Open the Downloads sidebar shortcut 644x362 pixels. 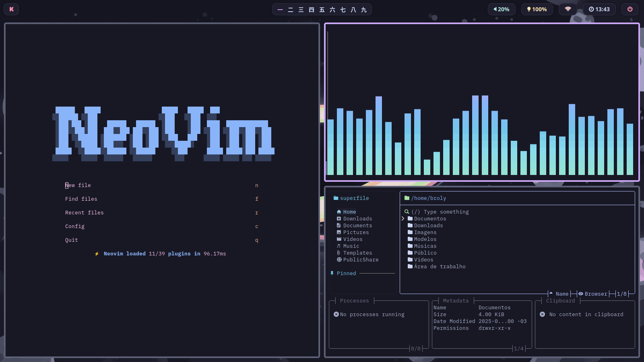coord(357,219)
